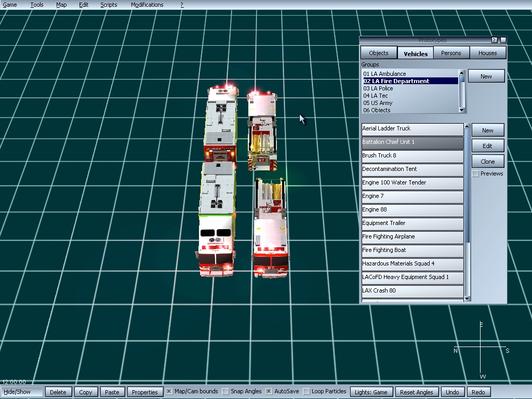Expand the Scripts menu

pos(109,5)
